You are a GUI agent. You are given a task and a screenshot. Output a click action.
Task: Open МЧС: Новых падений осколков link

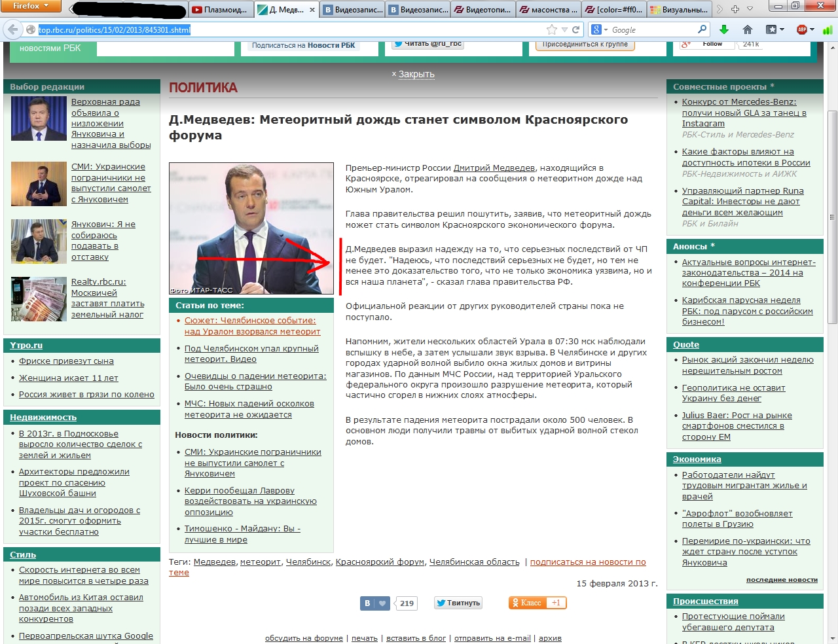tap(249, 409)
